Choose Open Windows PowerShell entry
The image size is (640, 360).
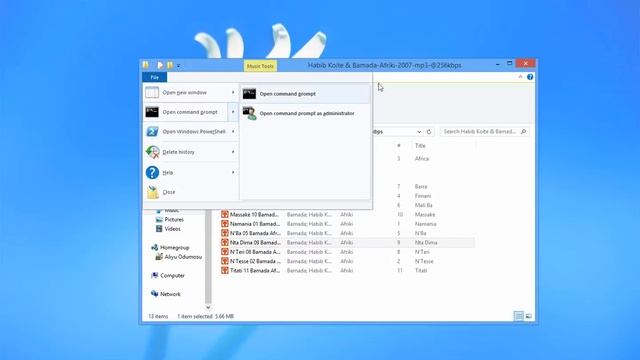(190, 131)
